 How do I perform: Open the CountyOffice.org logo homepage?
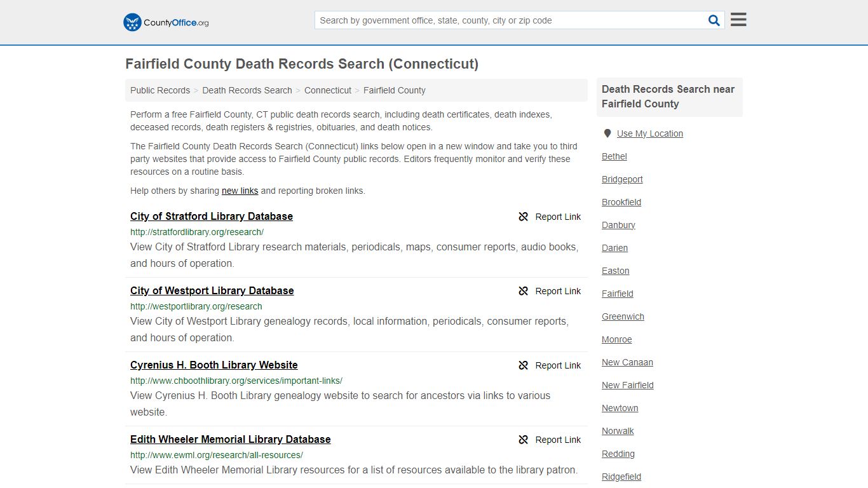point(166,22)
